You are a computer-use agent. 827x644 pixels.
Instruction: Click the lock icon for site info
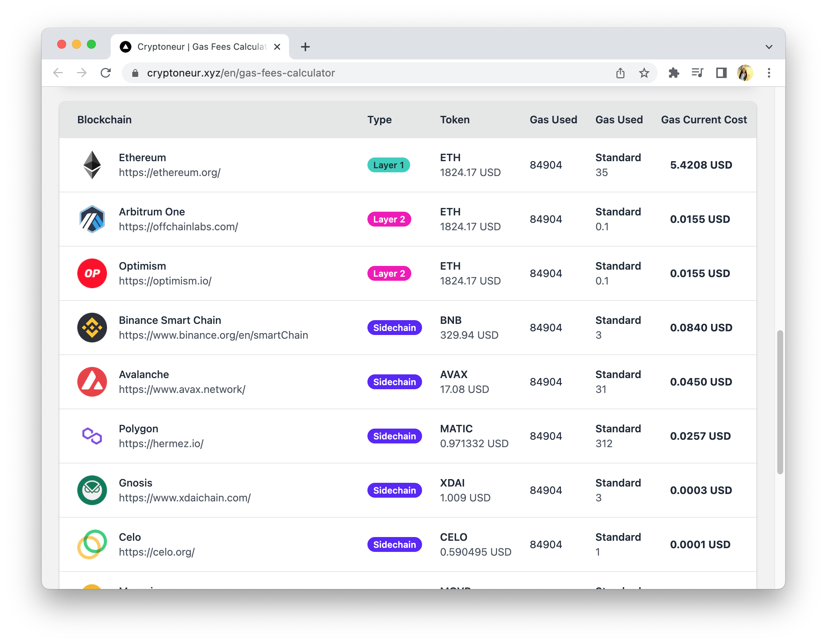point(135,73)
